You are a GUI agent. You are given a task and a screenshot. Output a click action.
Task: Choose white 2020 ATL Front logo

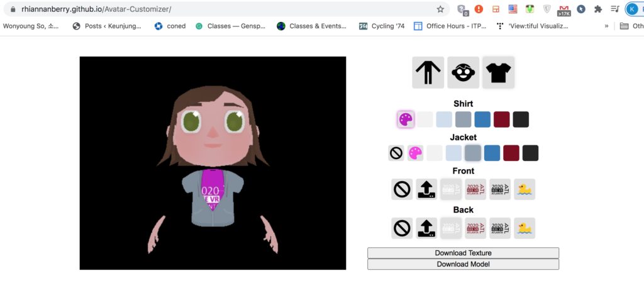pos(451,189)
